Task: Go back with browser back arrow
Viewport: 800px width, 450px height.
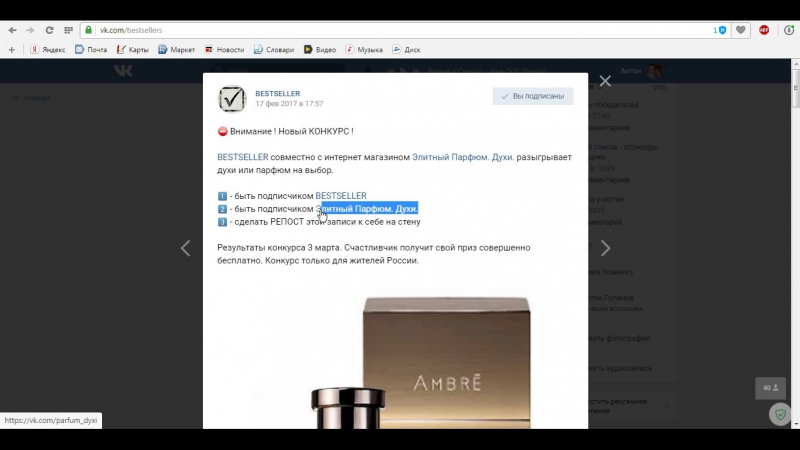Action: coord(12,30)
